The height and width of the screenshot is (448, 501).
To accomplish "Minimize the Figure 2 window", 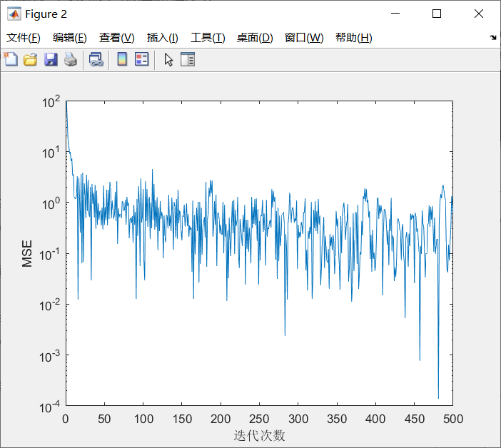I will tap(395, 14).
